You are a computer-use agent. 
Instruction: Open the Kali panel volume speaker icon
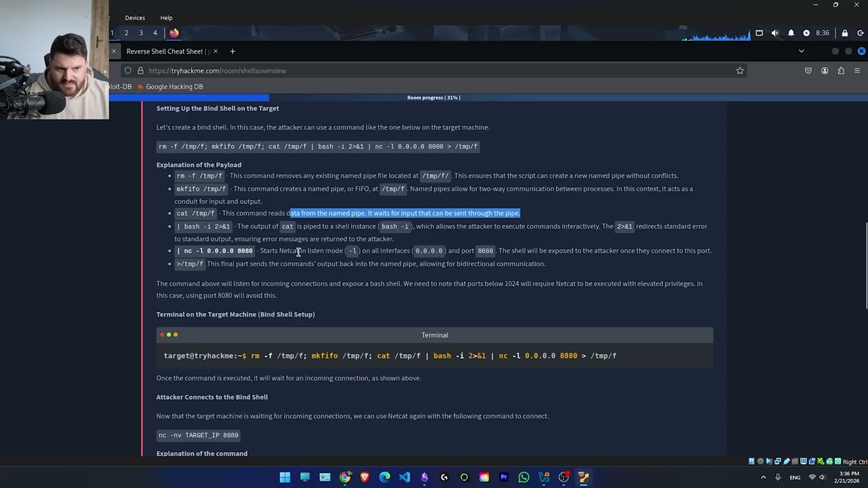(x=775, y=33)
